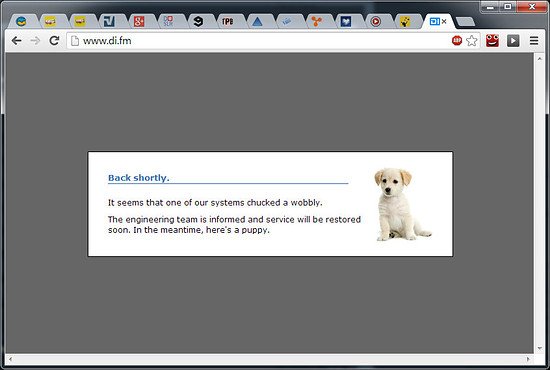This screenshot has height=370, width=550.
Task: Open the Adblock Plus extension icon
Action: pos(457,41)
